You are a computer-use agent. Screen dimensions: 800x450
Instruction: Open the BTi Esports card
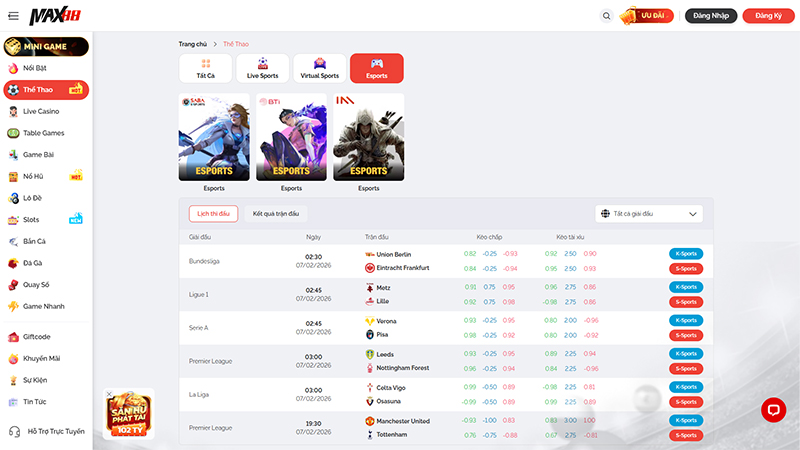pos(291,137)
